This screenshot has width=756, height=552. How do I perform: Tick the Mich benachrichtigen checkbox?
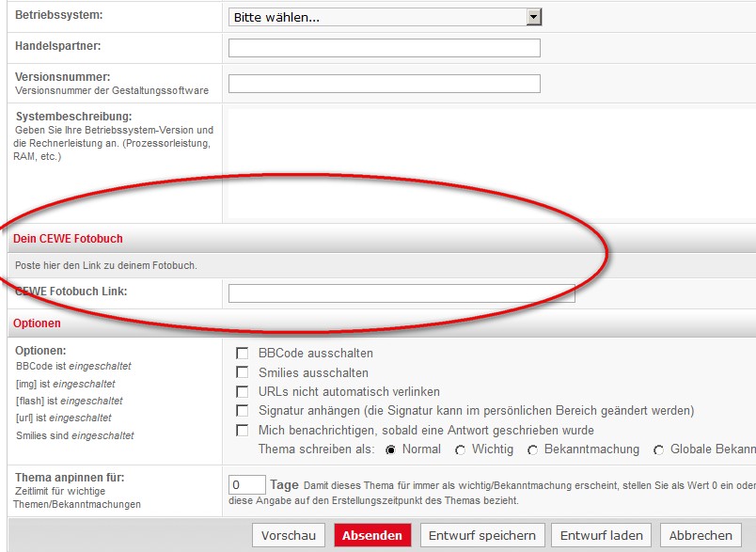pyautogui.click(x=242, y=430)
